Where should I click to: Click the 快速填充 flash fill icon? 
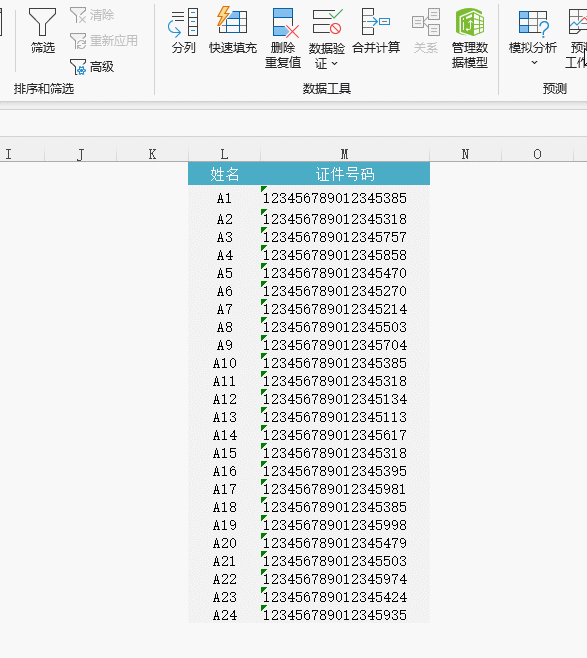[x=232, y=21]
